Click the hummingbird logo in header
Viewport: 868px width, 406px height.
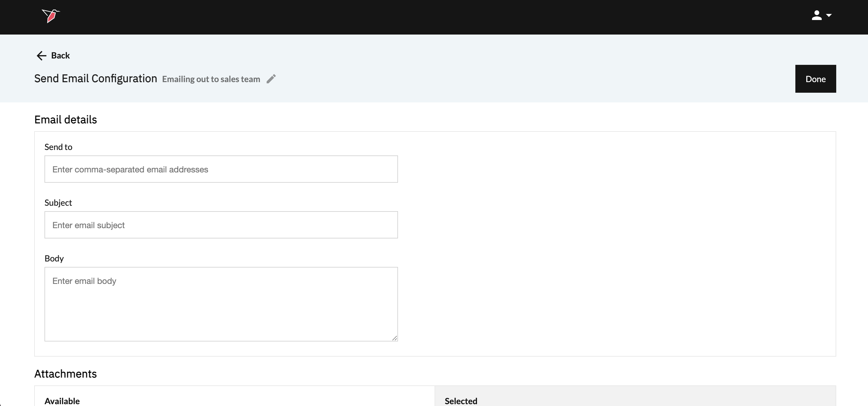point(51,16)
